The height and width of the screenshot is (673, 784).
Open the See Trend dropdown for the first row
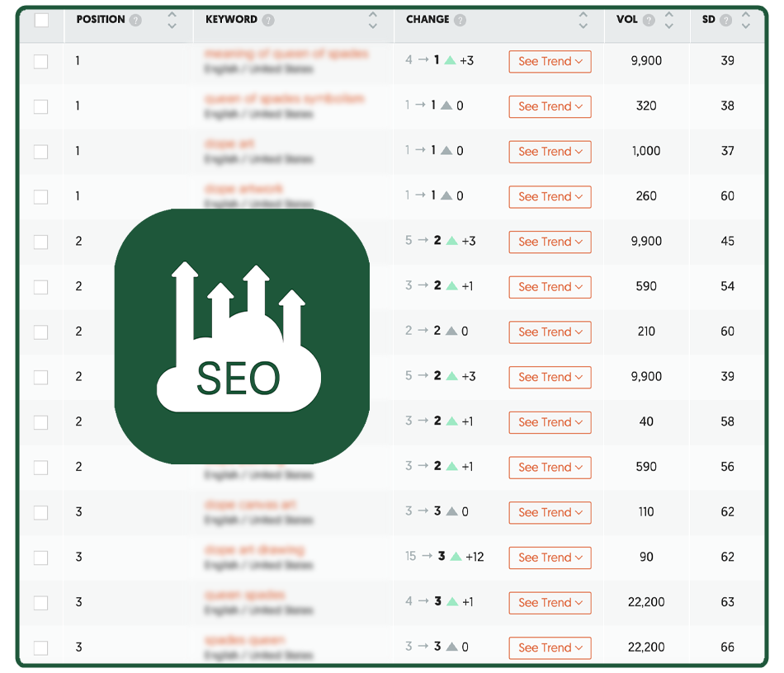550,61
